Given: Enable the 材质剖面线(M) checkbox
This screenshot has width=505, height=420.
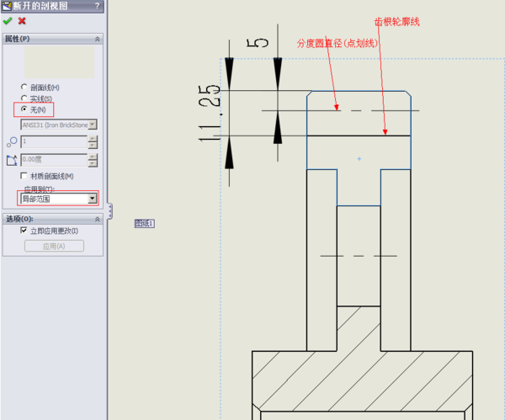Looking at the screenshot, I should 24,176.
